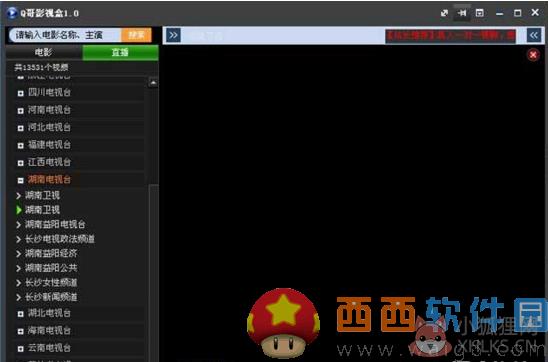
Task: Click the red scrolling announcement banner
Action: click(x=450, y=36)
